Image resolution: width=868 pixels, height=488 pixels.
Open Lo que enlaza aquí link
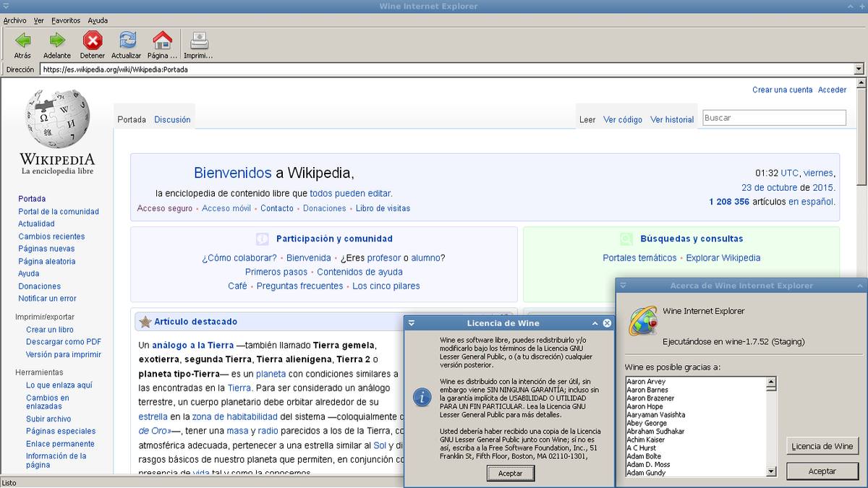click(x=59, y=385)
